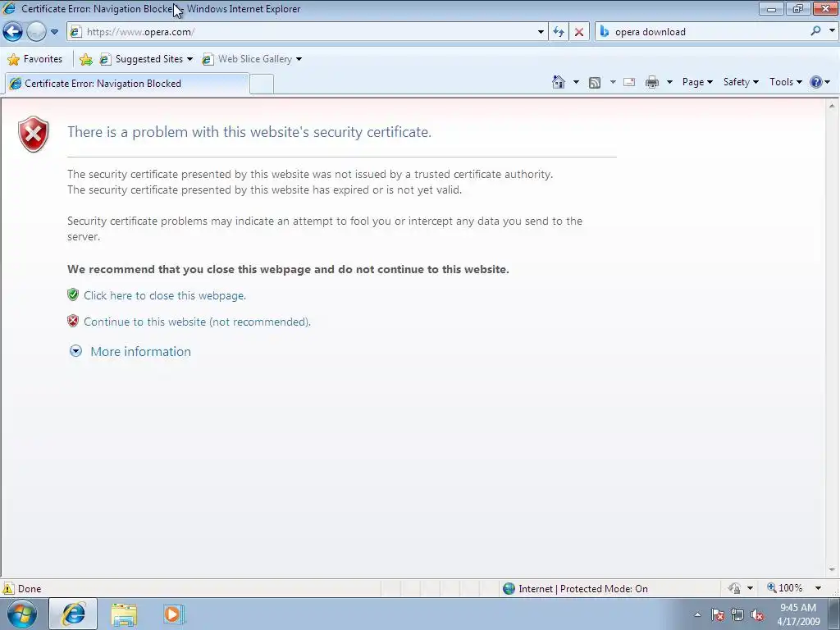The width and height of the screenshot is (840, 630).
Task: Expand the Feeds dropdown arrow
Action: tap(613, 82)
